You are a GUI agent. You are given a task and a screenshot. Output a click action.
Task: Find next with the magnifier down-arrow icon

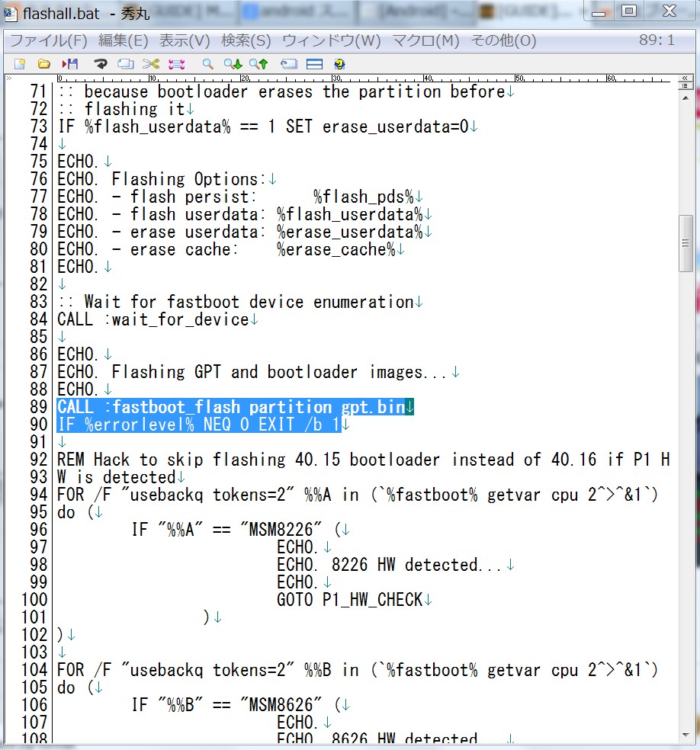(233, 63)
